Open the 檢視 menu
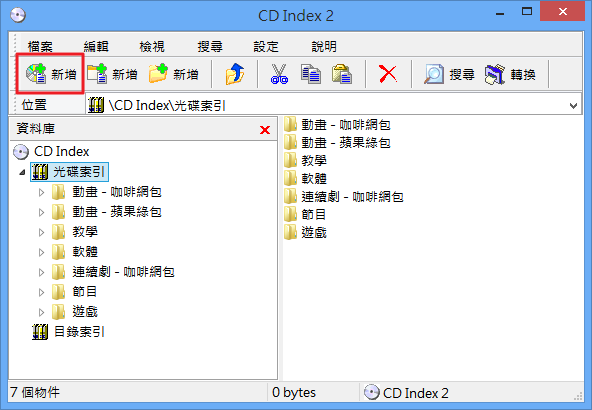This screenshot has width=592, height=410. pyautogui.click(x=152, y=47)
